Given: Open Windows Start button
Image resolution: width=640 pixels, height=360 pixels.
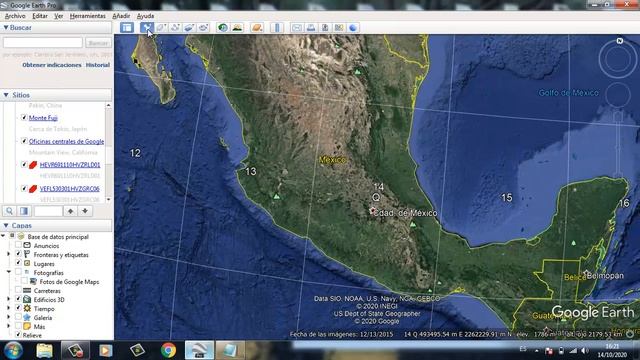Looking at the screenshot, I should tap(13, 350).
